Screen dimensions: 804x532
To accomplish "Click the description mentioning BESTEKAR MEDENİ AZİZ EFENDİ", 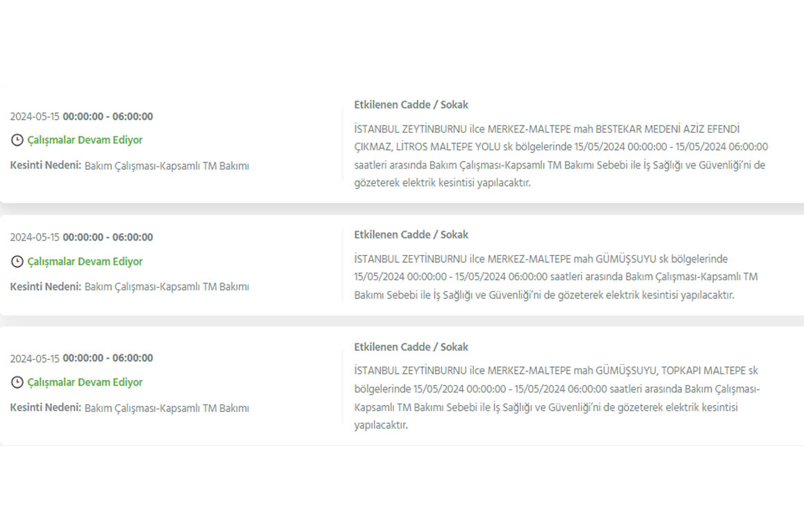I will coord(561,156).
